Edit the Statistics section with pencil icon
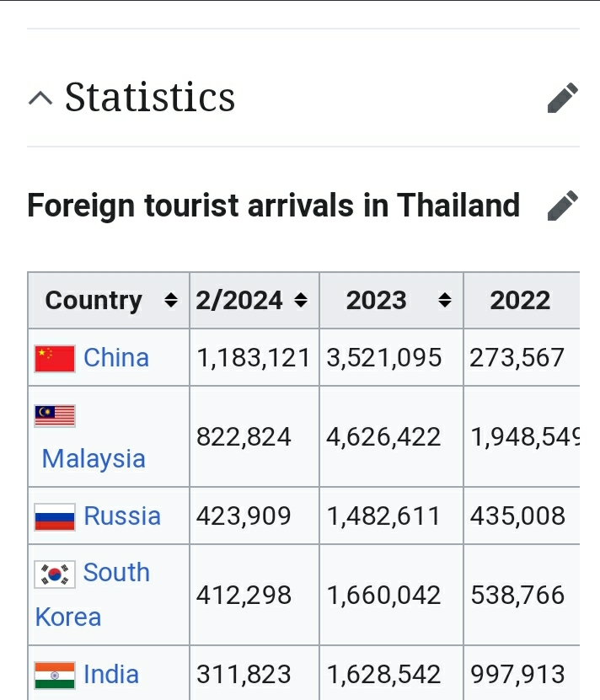 coord(562,98)
